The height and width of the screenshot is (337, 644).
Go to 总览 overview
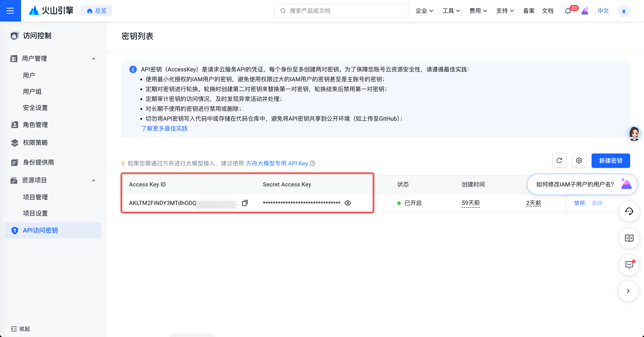[96, 11]
